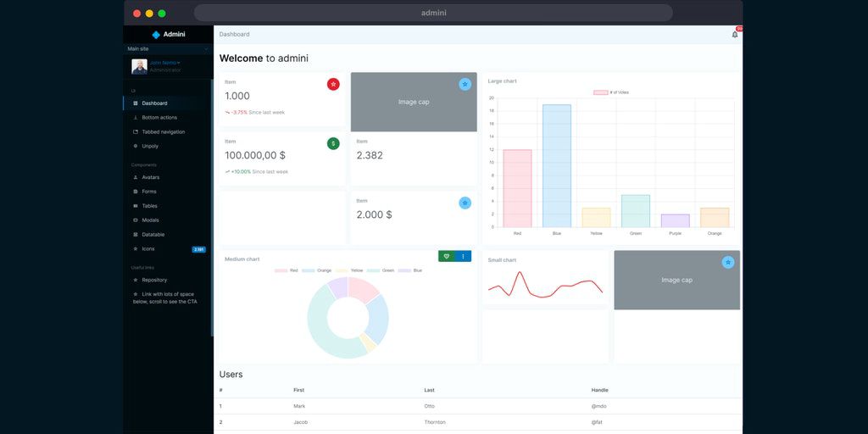Click the Admini logo in the sidebar

(x=168, y=35)
